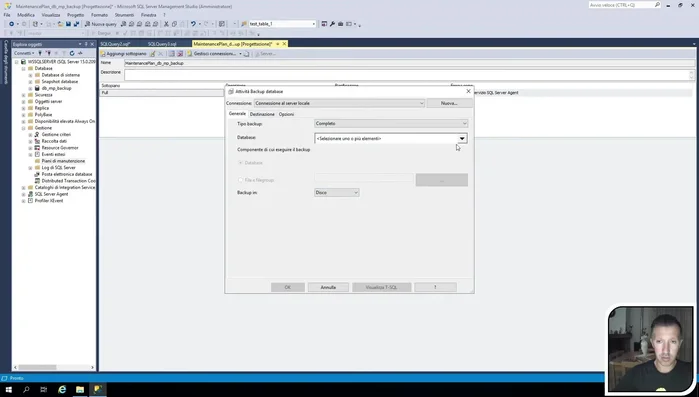Click the OK button in dialog

click(x=288, y=287)
